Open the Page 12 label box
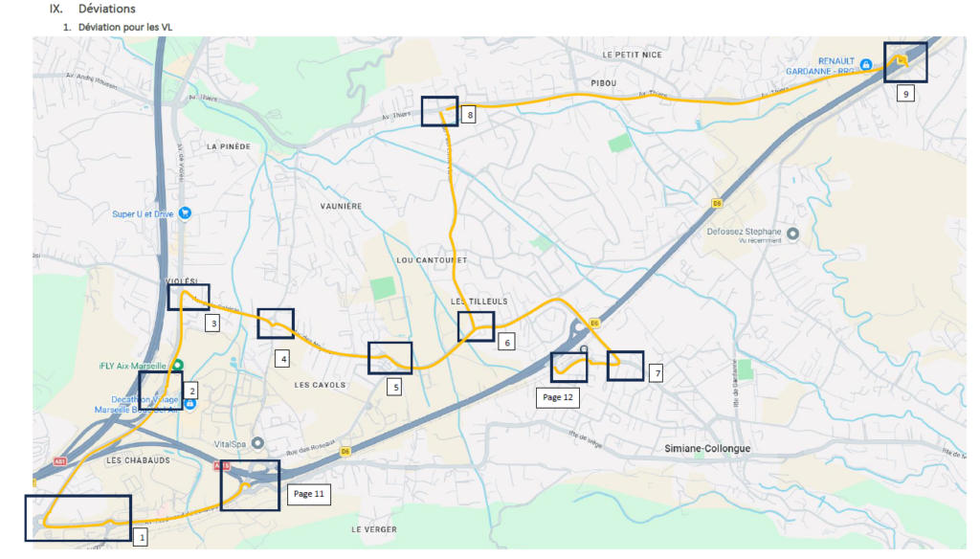 coord(558,398)
